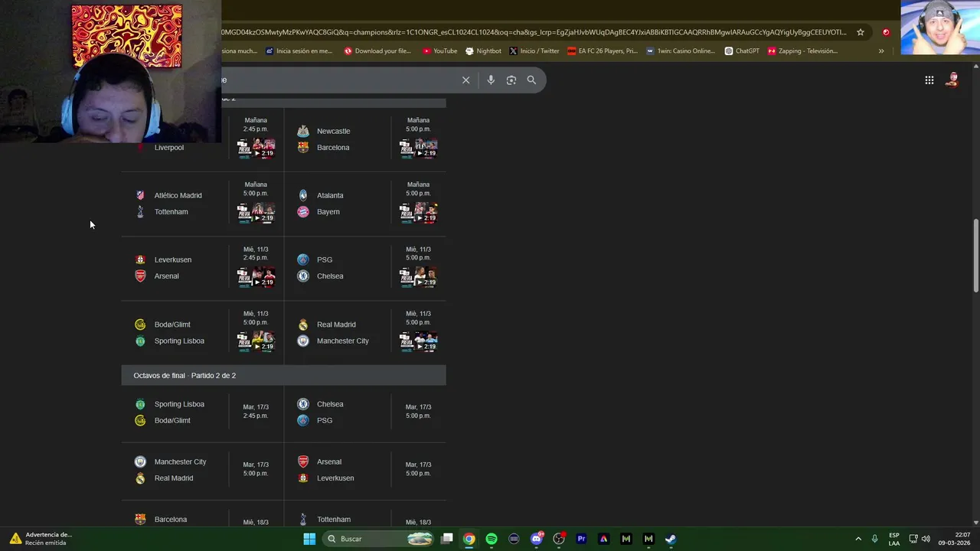The width and height of the screenshot is (980, 551).
Task: Select Barcelona in first-leg fixture vs Newcastle
Action: coord(333,147)
